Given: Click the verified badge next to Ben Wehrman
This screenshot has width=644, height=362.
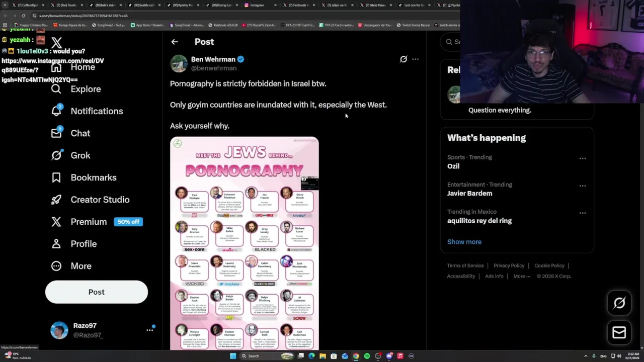Looking at the screenshot, I should 240,59.
